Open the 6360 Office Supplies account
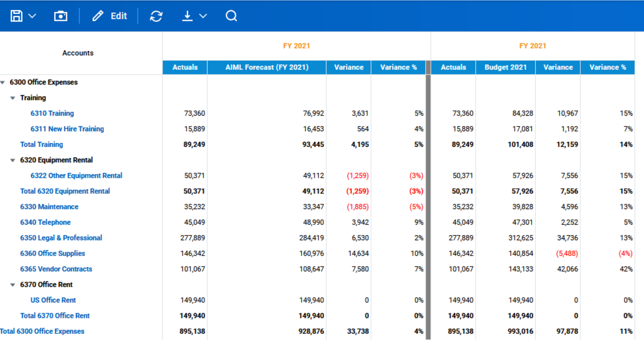 52,253
